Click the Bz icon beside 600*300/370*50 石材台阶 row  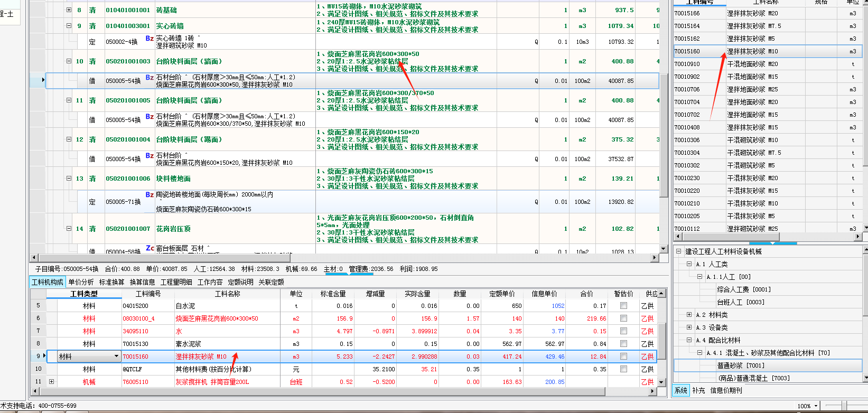click(x=150, y=117)
